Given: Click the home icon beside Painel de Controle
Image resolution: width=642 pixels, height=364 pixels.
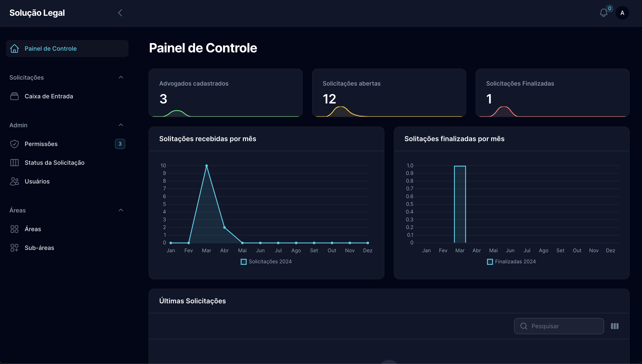Looking at the screenshot, I should tap(14, 49).
